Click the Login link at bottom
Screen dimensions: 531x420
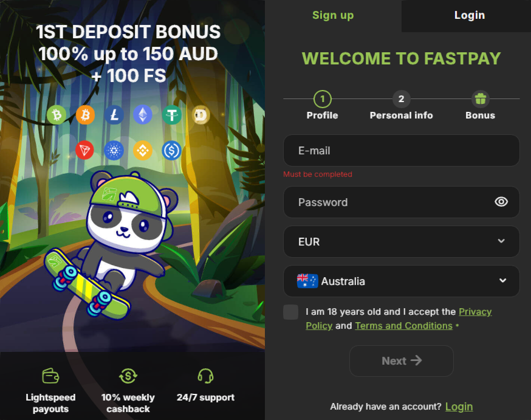[459, 407]
